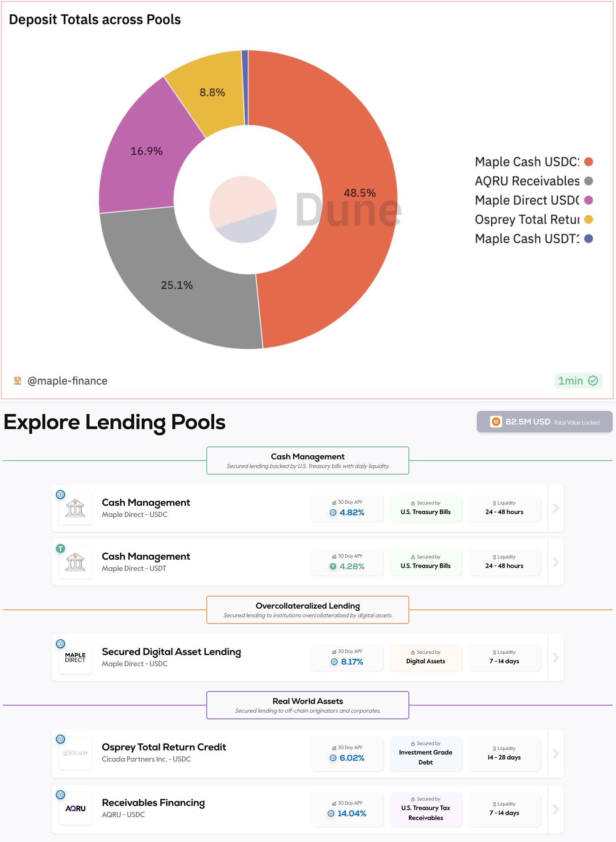
Task: Click the gray AQRU Receivables legend dot
Action: [x=588, y=181]
